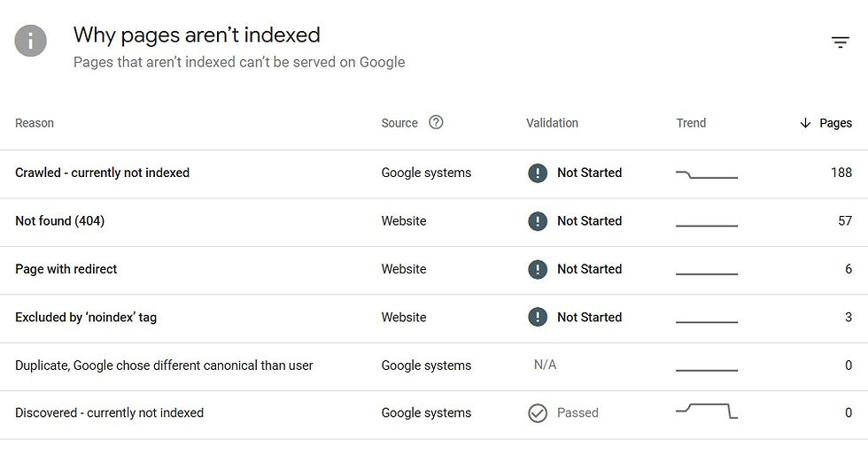This screenshot has width=868, height=454.
Task: Open the filter icon at top right
Action: pos(840,42)
